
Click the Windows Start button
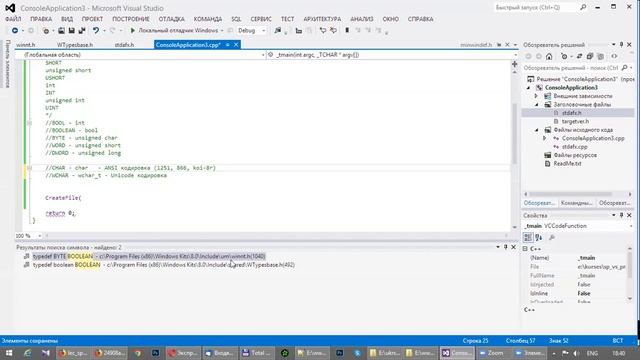[9, 353]
